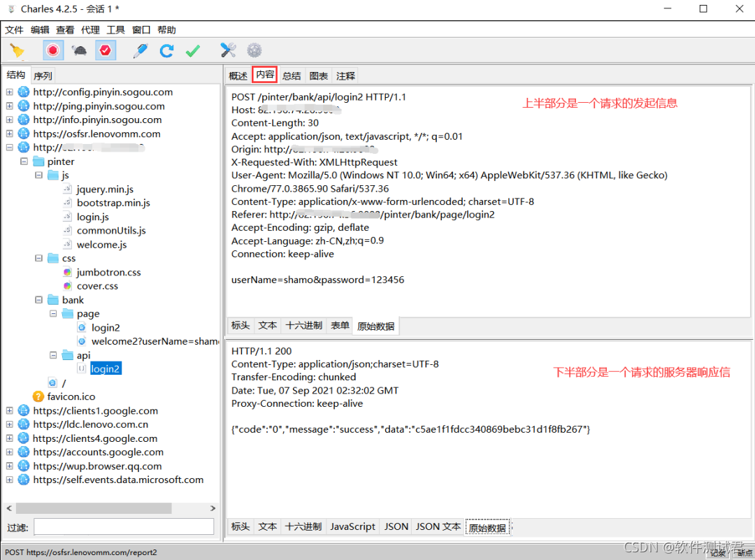This screenshot has width=755, height=560.
Task: Switch to the 注释 tab
Action: (x=345, y=76)
